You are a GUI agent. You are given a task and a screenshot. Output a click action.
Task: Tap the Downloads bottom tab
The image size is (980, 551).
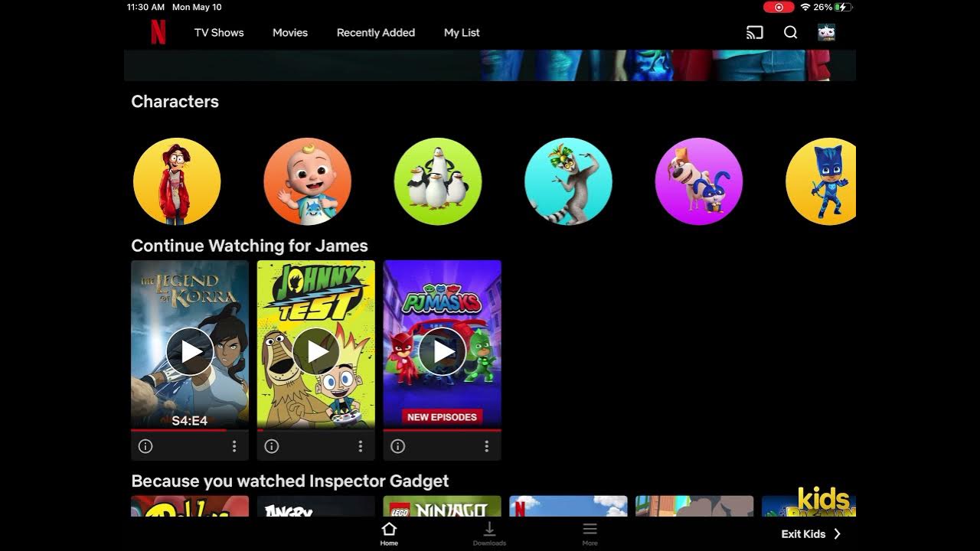[x=489, y=533]
